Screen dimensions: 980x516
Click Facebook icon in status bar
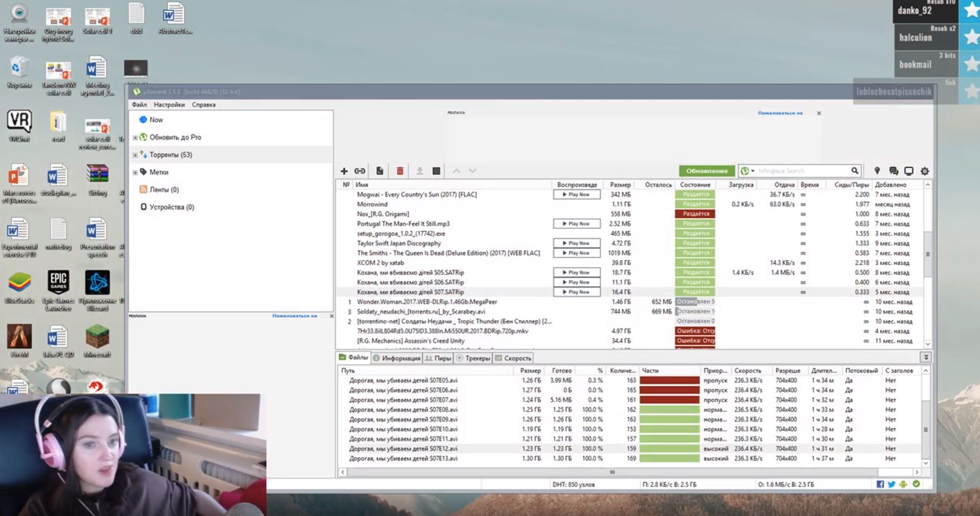pyautogui.click(x=880, y=484)
